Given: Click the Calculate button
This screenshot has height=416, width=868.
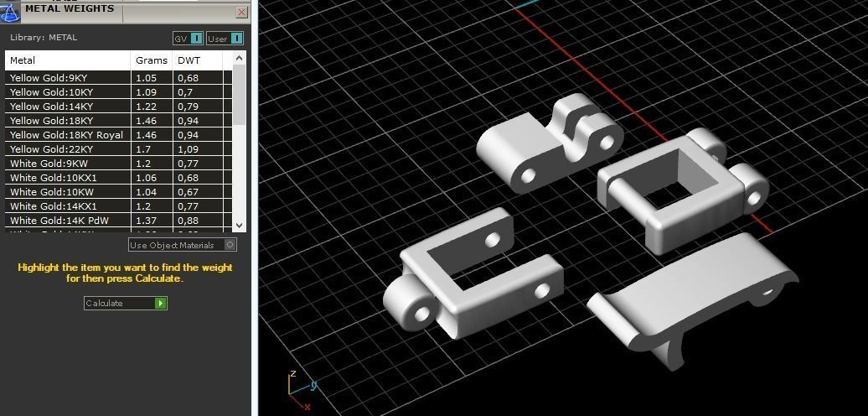Looking at the screenshot, I should (125, 303).
